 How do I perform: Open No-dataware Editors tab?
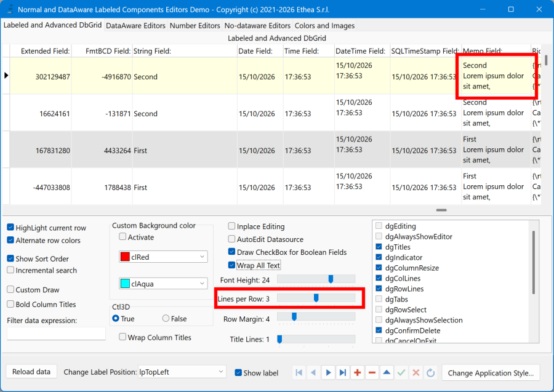tap(257, 26)
